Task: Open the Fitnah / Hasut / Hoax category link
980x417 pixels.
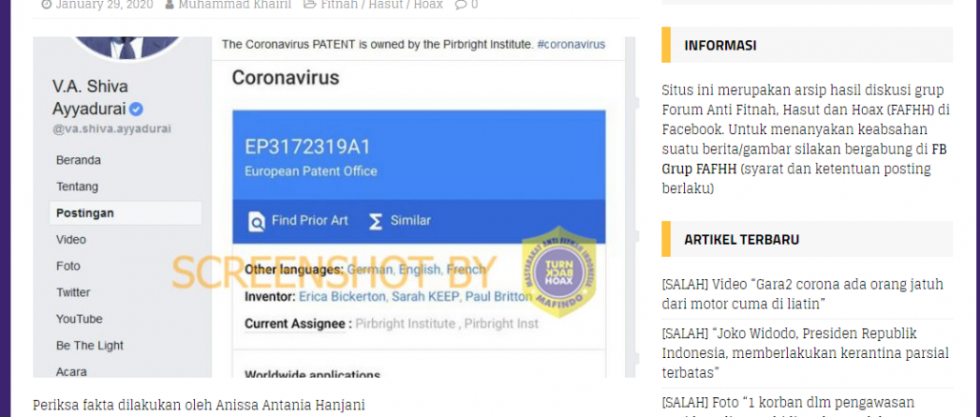Action: 382,5
